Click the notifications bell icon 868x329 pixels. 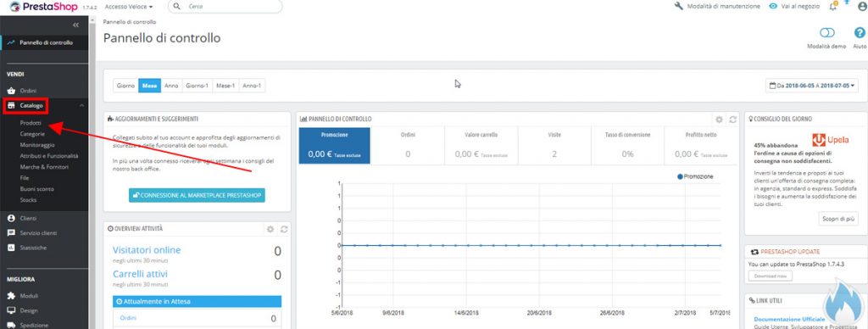(x=832, y=7)
